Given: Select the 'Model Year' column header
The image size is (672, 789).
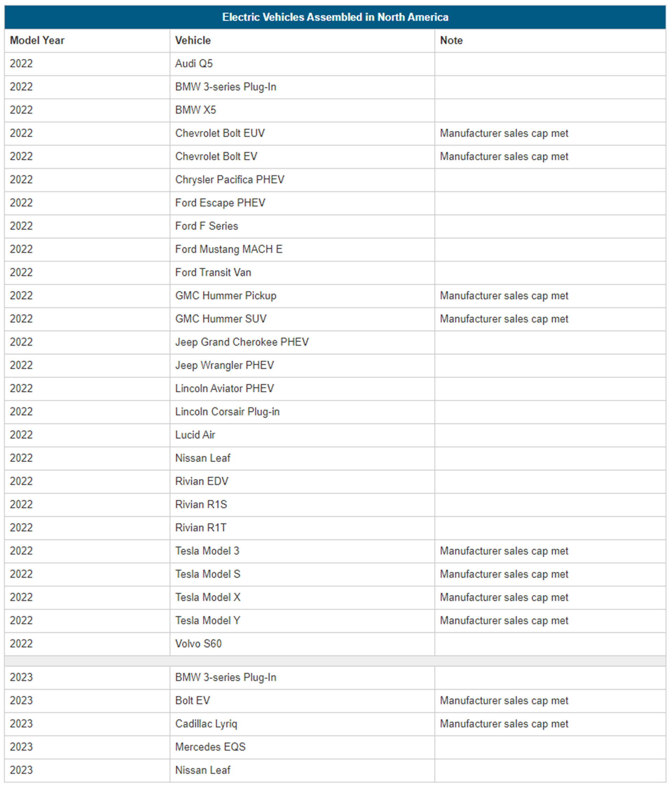Looking at the screenshot, I should (37, 40).
